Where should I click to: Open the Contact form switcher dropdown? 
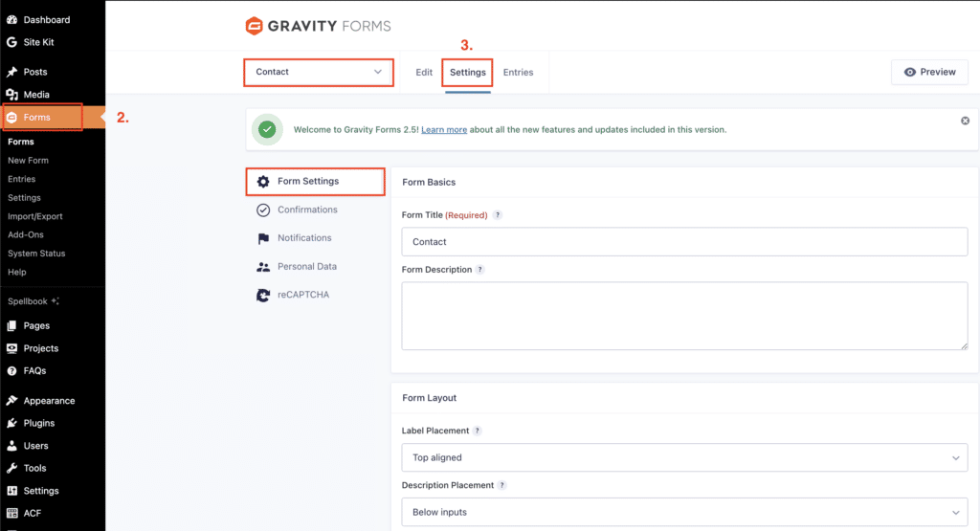tap(319, 72)
